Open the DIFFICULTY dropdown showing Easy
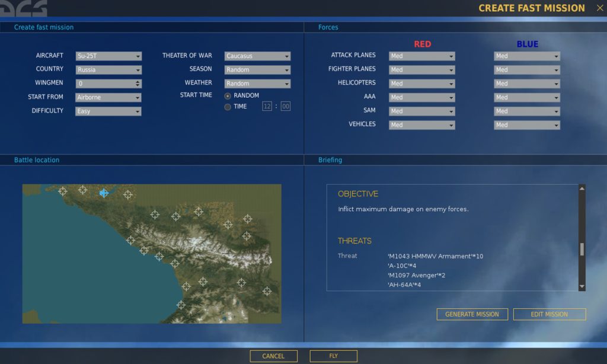 tap(108, 111)
